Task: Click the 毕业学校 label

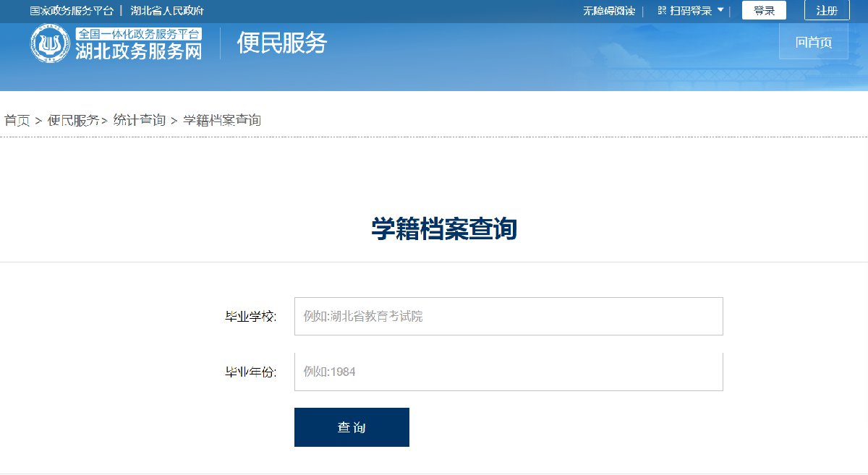Action: click(250, 317)
